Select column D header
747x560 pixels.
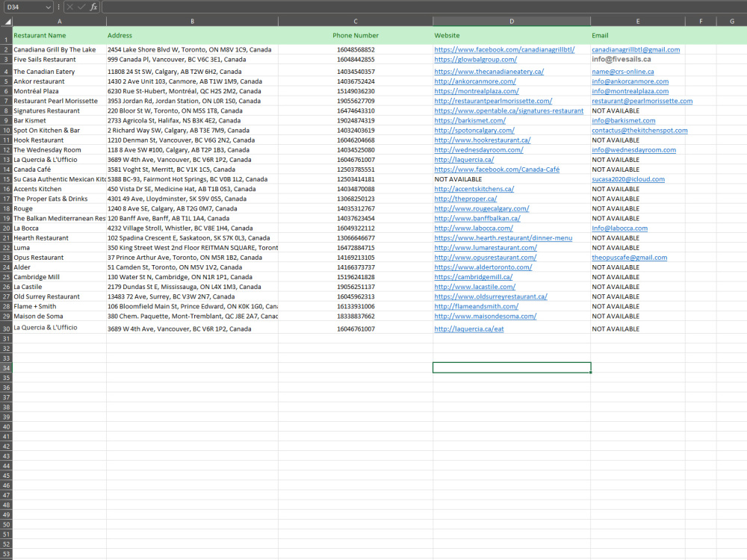click(x=512, y=22)
